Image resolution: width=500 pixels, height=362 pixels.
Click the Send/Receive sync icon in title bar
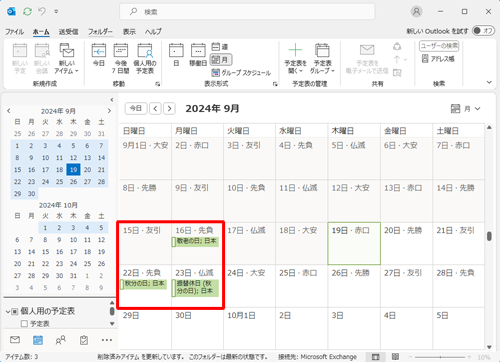click(x=27, y=12)
